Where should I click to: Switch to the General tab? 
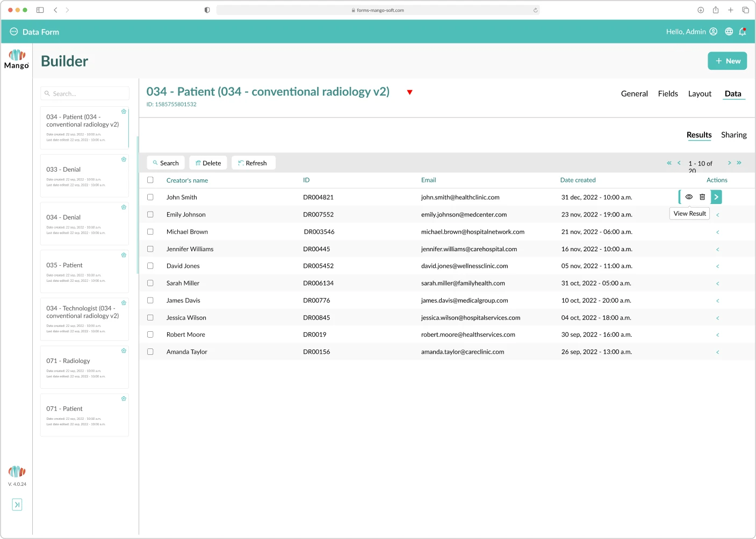click(x=635, y=93)
